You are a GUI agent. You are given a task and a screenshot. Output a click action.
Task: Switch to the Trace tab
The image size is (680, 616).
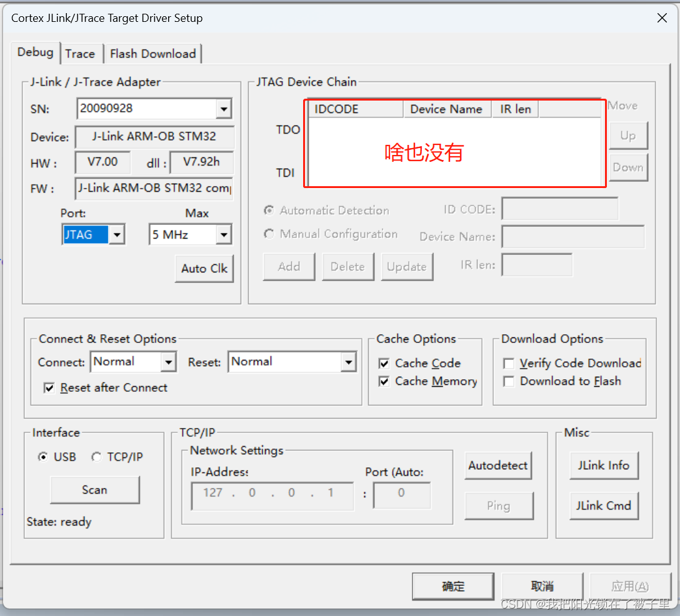click(81, 54)
